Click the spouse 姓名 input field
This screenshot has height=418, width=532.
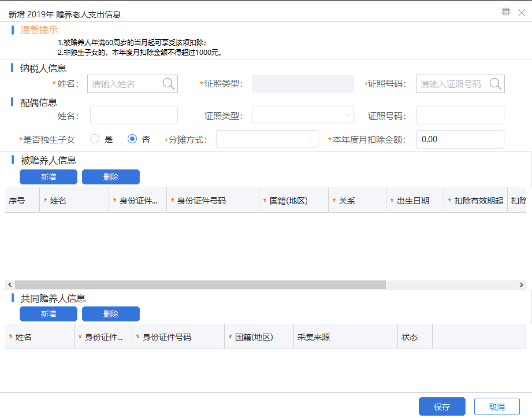[x=133, y=115]
